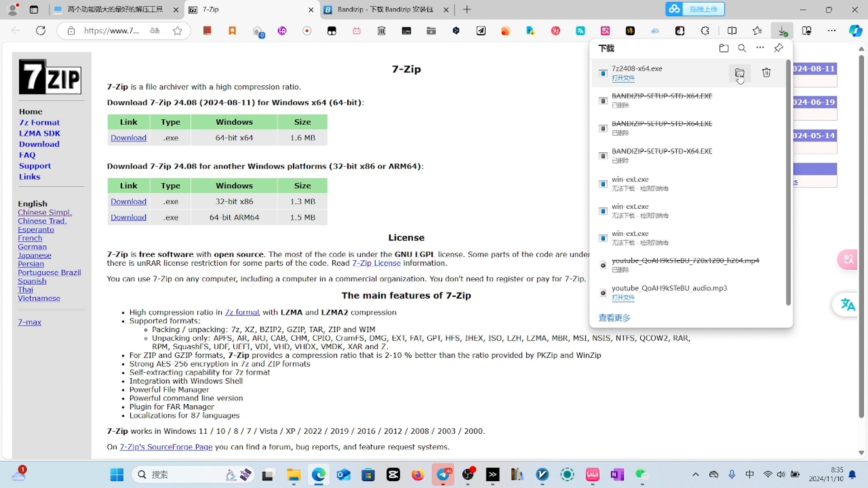Screen dimensions: 868x488
Task: Switch language to Vietnamese
Action: click(x=39, y=298)
